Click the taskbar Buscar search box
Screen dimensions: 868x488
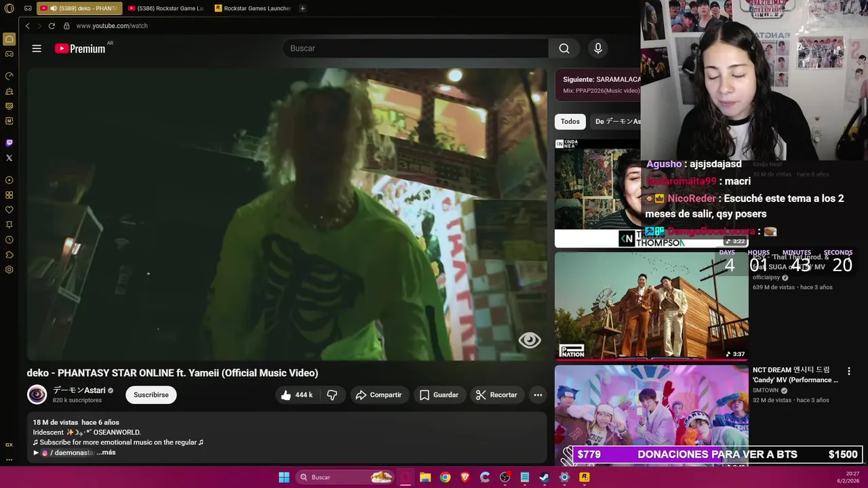pos(346,477)
